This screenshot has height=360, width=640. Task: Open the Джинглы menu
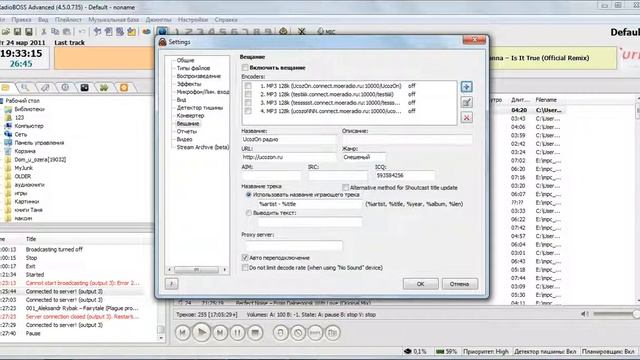tap(158, 20)
